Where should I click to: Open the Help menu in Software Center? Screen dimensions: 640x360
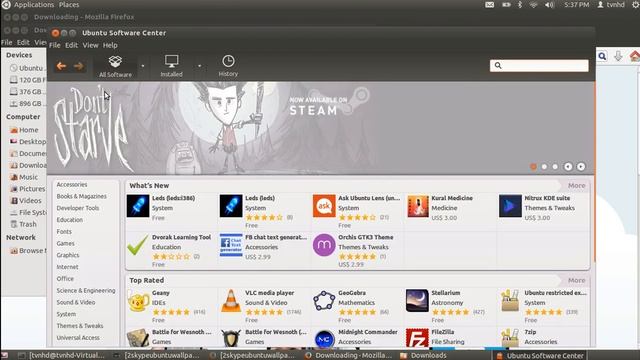pyautogui.click(x=110, y=45)
